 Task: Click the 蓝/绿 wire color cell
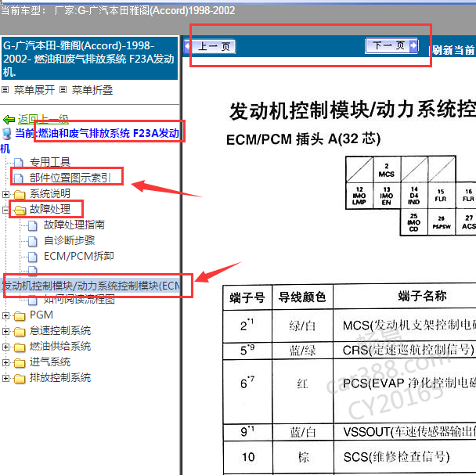pos(302,351)
